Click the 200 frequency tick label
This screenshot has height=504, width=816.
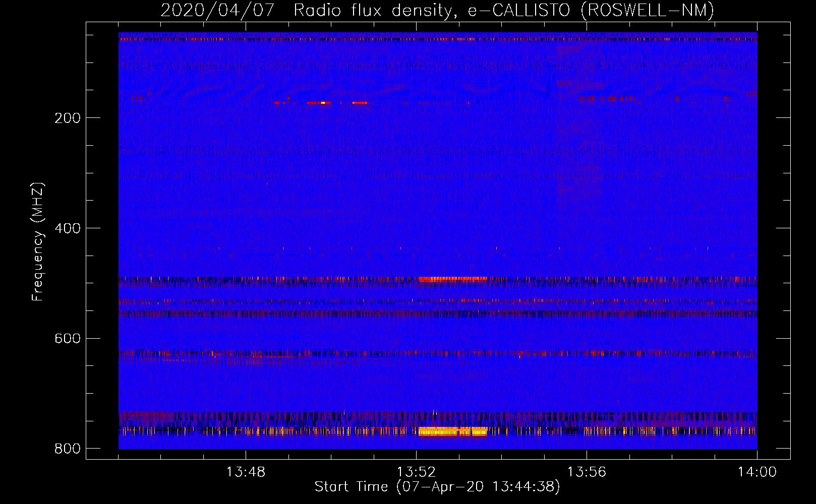click(x=68, y=118)
